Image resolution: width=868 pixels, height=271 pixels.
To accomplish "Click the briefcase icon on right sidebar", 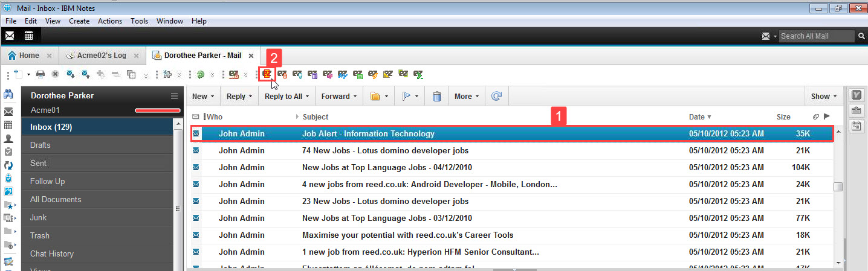I will point(857,110).
